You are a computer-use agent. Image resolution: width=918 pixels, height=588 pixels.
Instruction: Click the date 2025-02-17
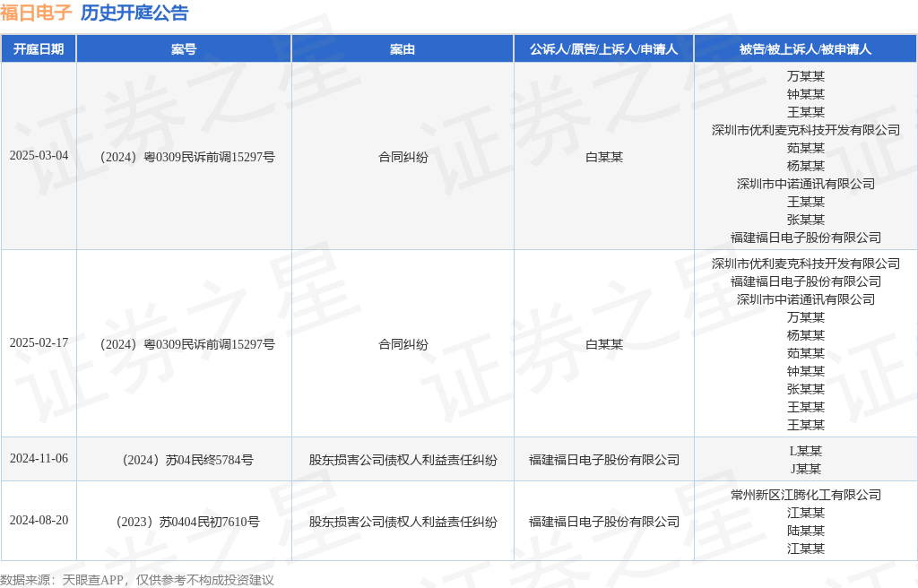coord(39,343)
